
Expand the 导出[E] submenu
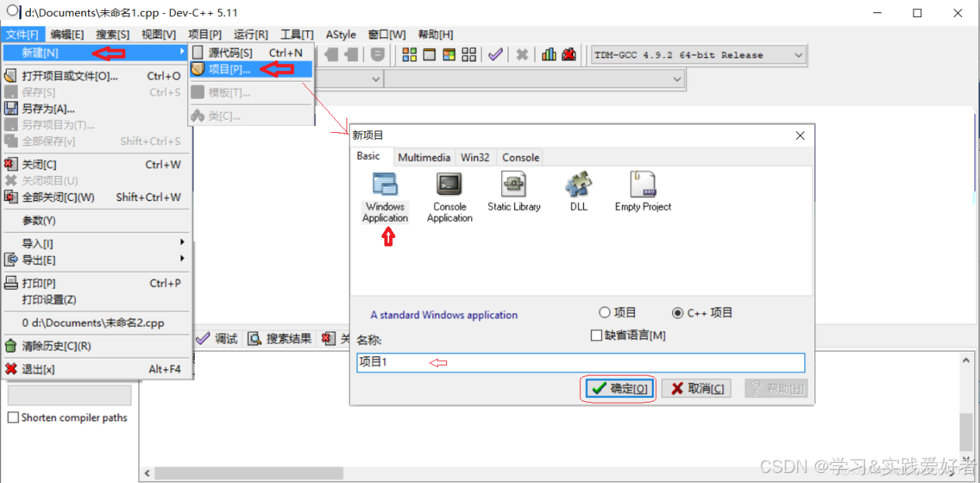[97, 260]
